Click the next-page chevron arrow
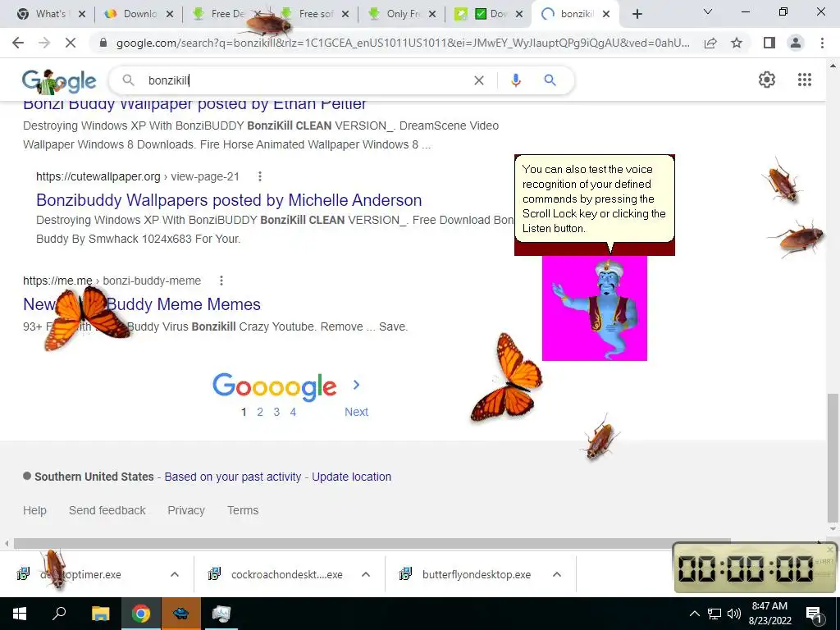840x630 pixels. click(x=356, y=385)
